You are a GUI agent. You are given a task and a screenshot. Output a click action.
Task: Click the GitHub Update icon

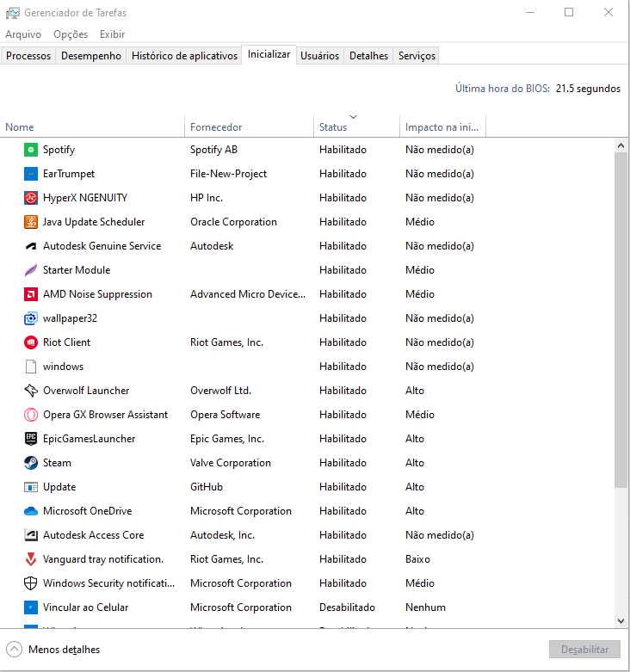(x=31, y=487)
